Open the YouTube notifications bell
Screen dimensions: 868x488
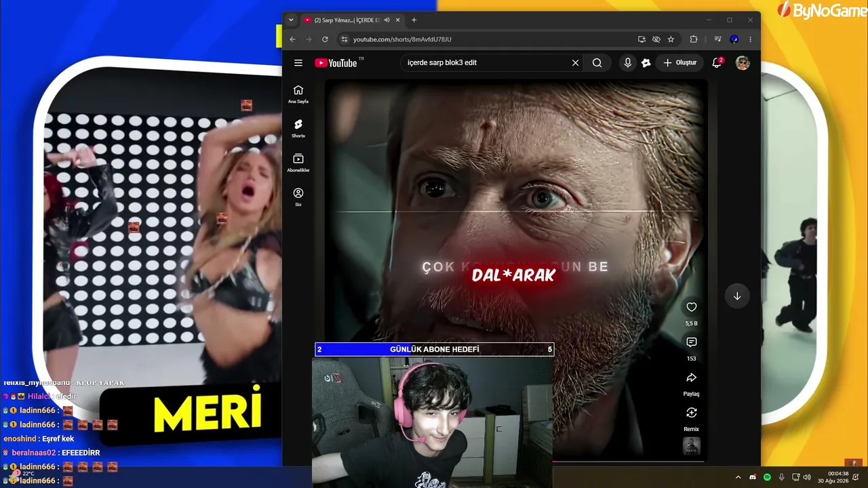pos(717,63)
